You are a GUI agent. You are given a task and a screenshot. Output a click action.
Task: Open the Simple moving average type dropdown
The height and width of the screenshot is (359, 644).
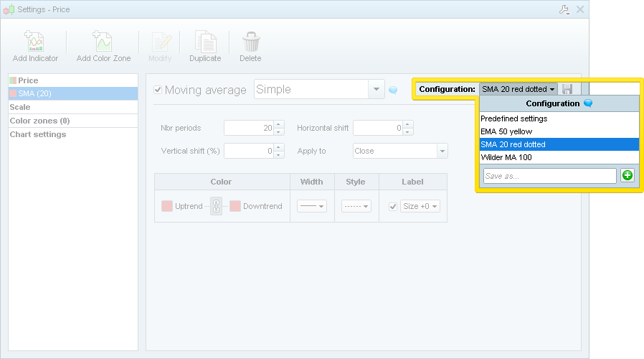[377, 89]
